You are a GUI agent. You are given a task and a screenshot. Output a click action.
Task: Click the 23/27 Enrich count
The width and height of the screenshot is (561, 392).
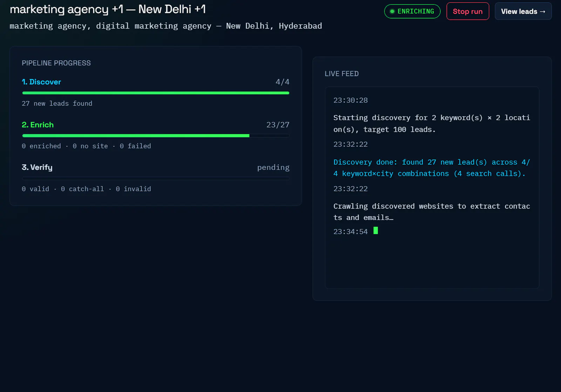tap(278, 125)
